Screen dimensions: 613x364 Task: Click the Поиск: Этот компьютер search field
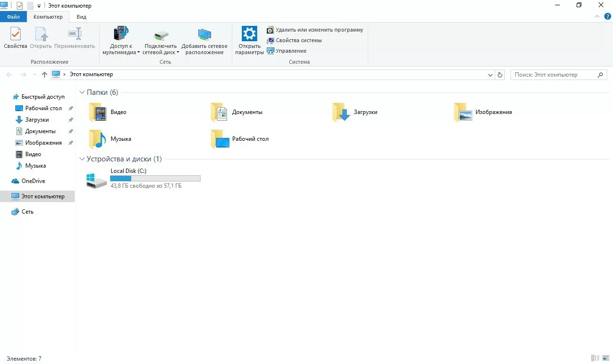click(553, 75)
